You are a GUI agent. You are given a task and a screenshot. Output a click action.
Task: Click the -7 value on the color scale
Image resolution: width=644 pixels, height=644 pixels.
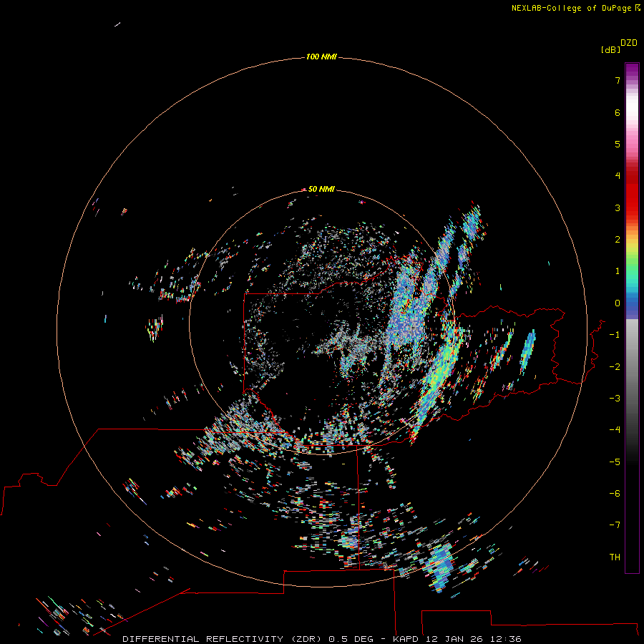[615, 525]
